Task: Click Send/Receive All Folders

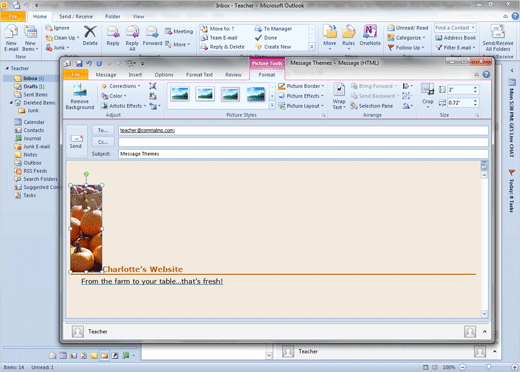Action: coord(498,38)
